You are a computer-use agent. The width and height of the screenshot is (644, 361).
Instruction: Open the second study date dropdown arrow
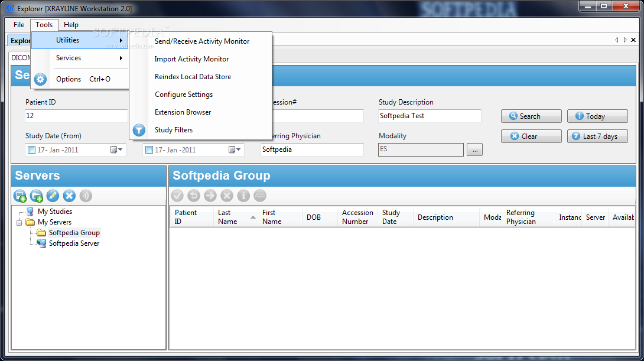tap(238, 150)
